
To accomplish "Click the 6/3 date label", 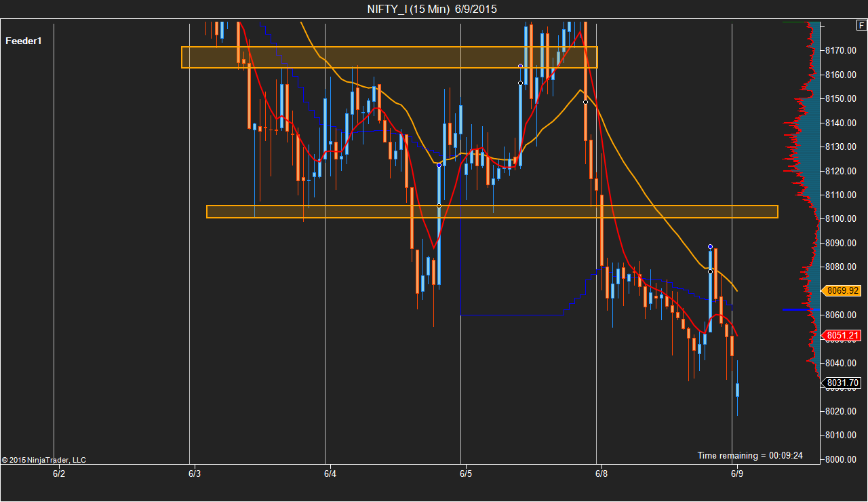I will (194, 474).
